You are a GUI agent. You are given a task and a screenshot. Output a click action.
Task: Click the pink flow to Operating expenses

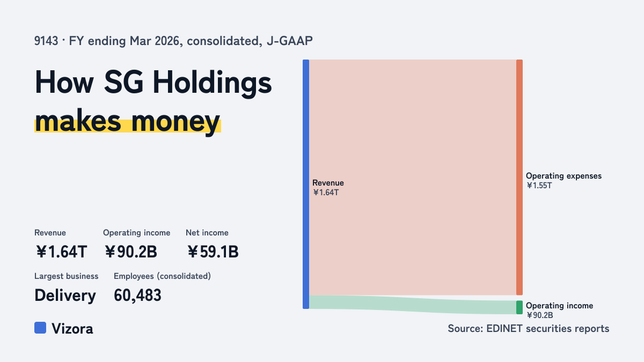coord(413,177)
